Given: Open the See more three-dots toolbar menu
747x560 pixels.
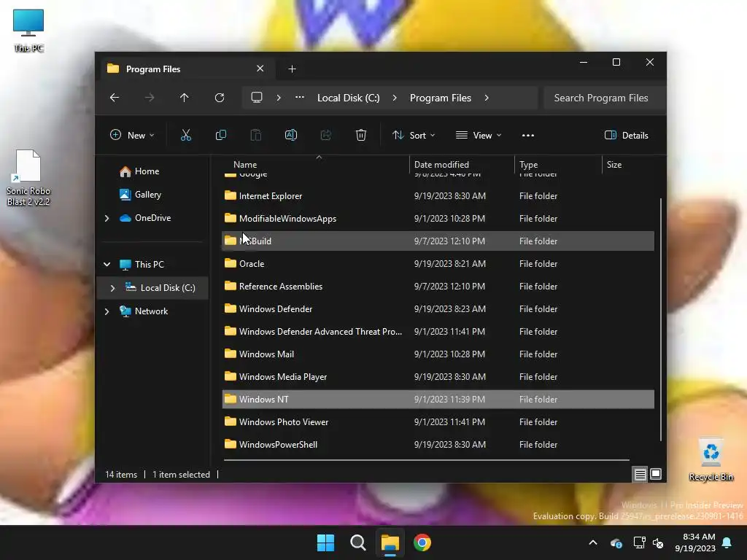Looking at the screenshot, I should coord(528,135).
